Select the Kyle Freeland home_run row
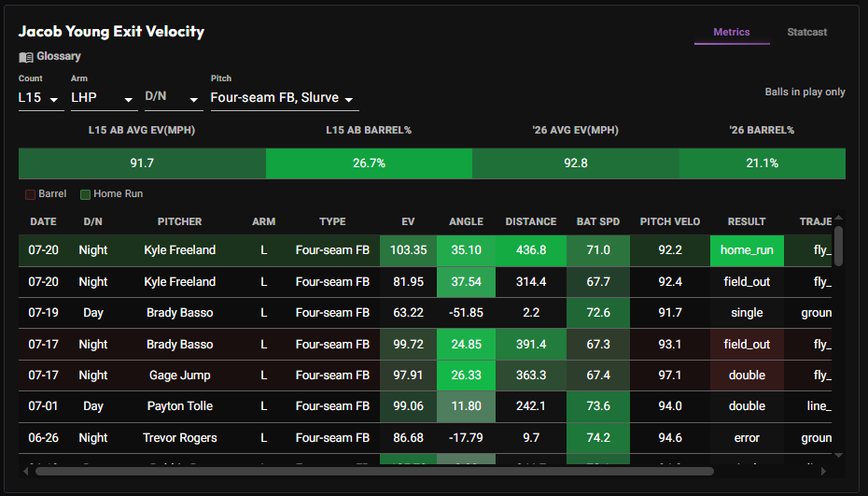This screenshot has height=496, width=868. 426,250
